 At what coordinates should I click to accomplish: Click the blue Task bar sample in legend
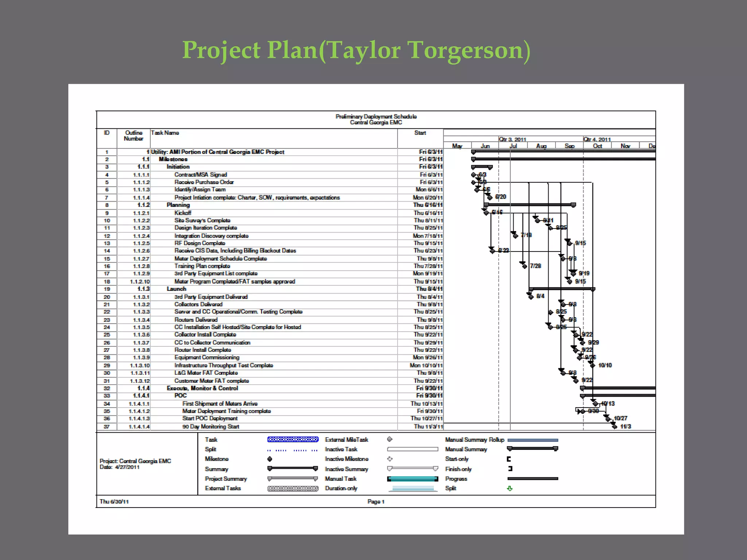coord(293,439)
